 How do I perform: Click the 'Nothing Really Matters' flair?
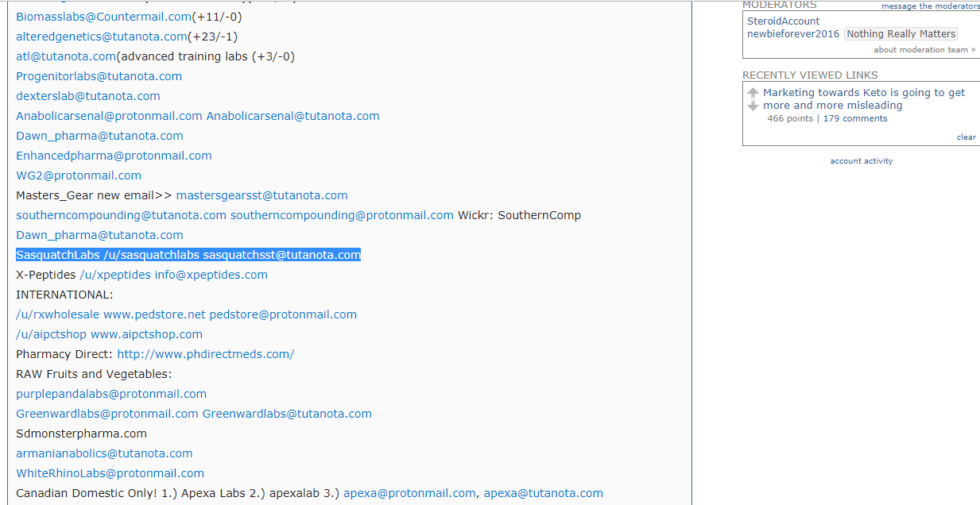coord(901,34)
